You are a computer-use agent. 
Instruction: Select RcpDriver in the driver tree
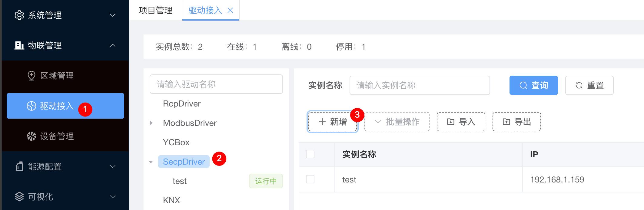[x=182, y=103]
